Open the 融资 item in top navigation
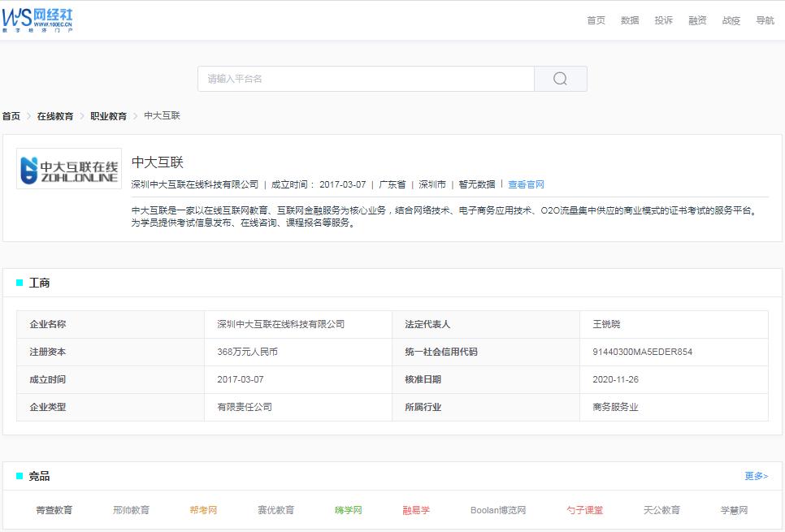The image size is (785, 532). pyautogui.click(x=697, y=19)
